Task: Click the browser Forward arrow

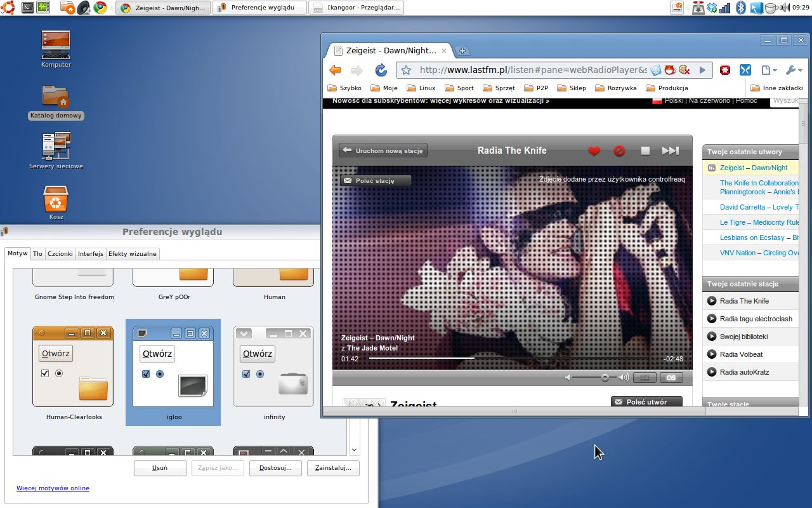Action: click(x=357, y=70)
